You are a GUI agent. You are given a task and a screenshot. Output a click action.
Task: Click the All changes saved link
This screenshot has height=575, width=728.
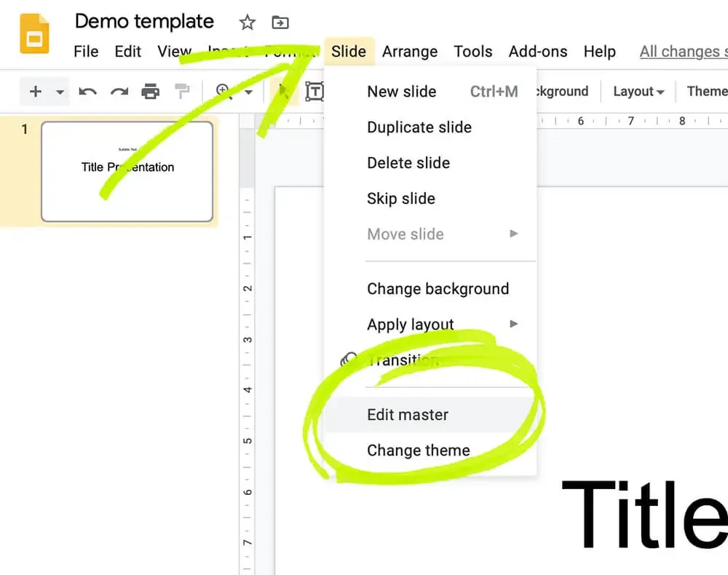click(684, 52)
